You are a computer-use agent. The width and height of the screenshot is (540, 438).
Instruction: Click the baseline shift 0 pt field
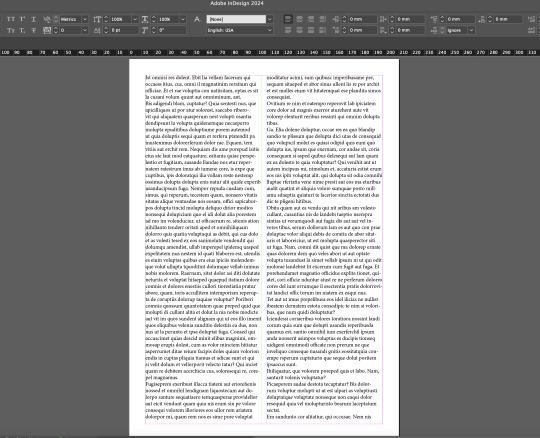coord(124,30)
